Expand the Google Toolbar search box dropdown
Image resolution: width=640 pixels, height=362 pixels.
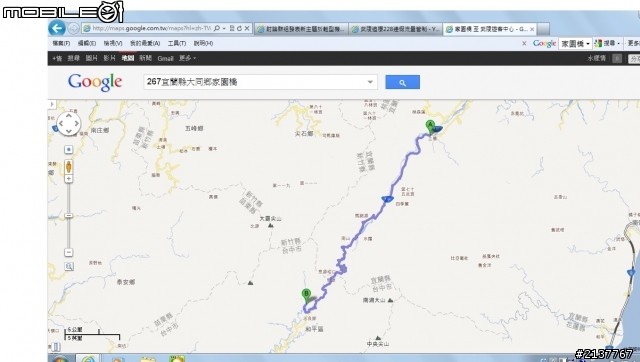588,43
